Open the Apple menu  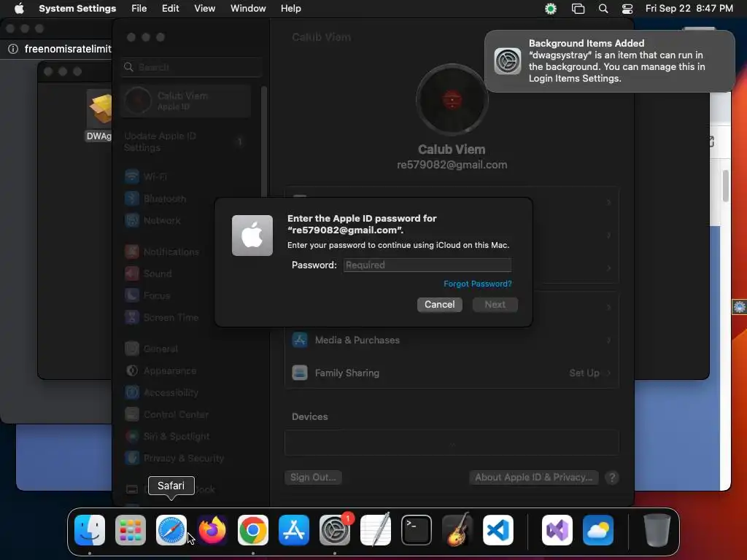(19, 9)
